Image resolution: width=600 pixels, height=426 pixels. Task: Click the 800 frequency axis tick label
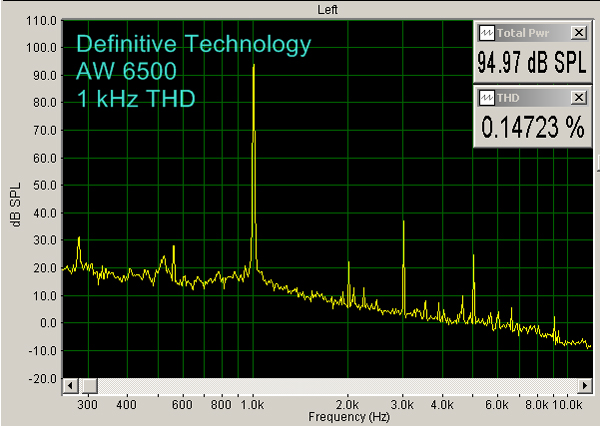[221, 405]
